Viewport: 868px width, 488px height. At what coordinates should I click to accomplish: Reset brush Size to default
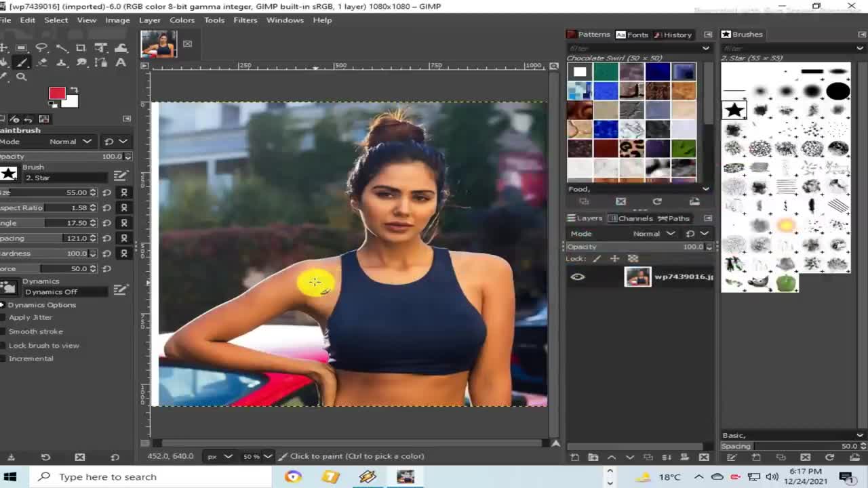pos(107,192)
